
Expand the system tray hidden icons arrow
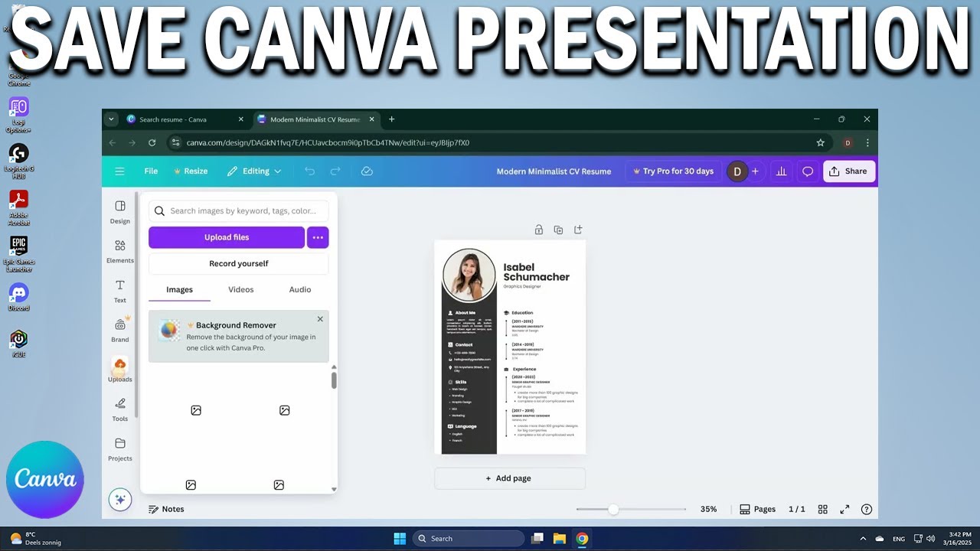(x=863, y=539)
